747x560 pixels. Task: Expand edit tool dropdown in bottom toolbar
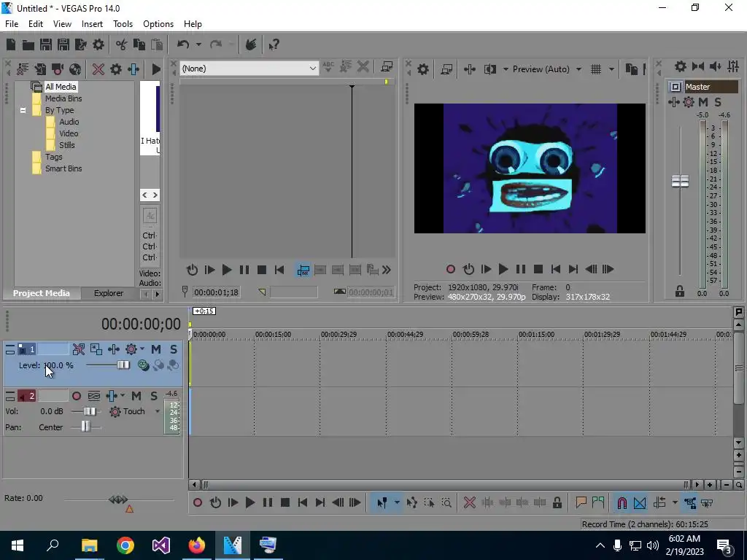(396, 502)
